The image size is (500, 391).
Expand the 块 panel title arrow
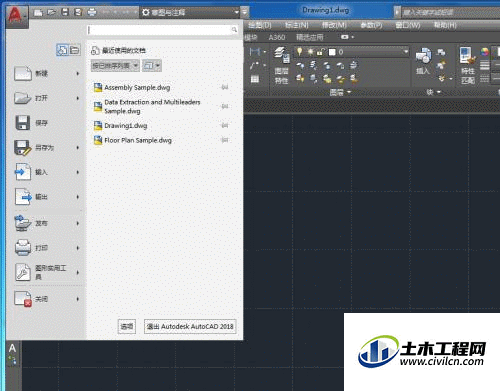point(439,92)
